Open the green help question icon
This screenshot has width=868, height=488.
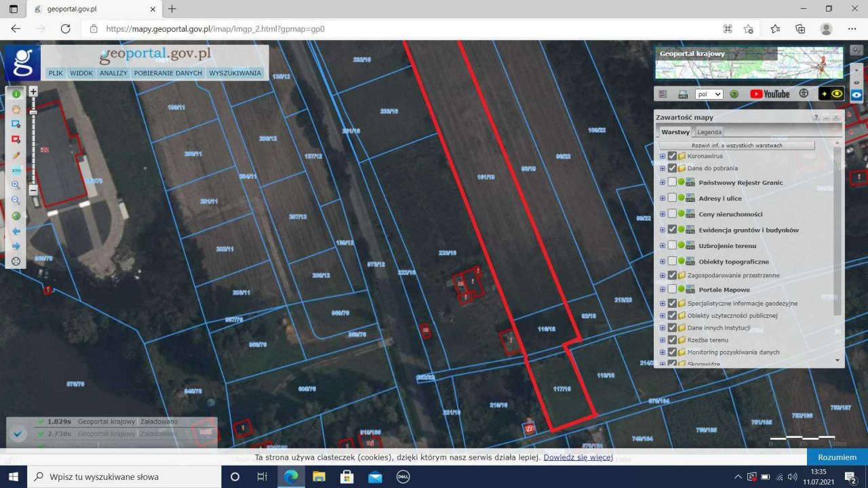734,94
